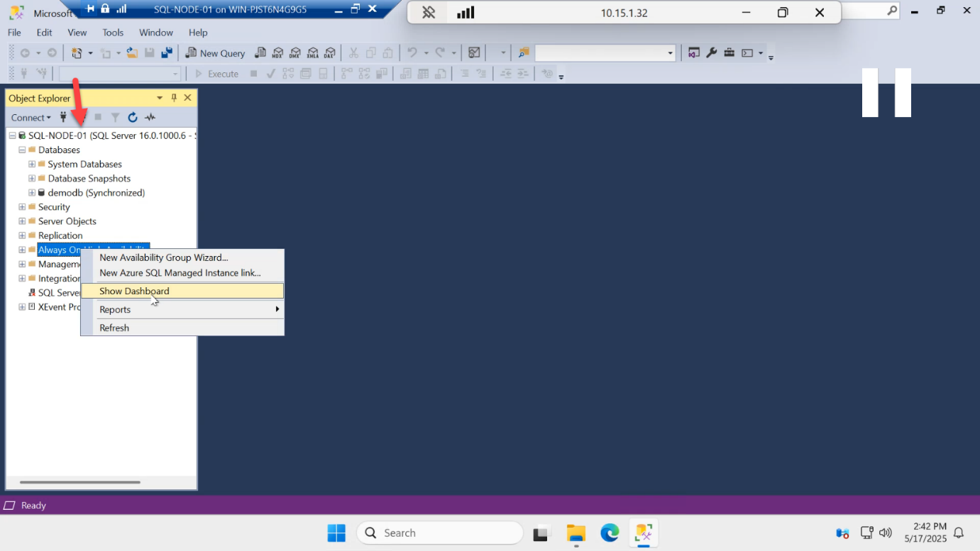The height and width of the screenshot is (551, 980).
Task: Expand the Replication folder
Action: click(x=22, y=235)
